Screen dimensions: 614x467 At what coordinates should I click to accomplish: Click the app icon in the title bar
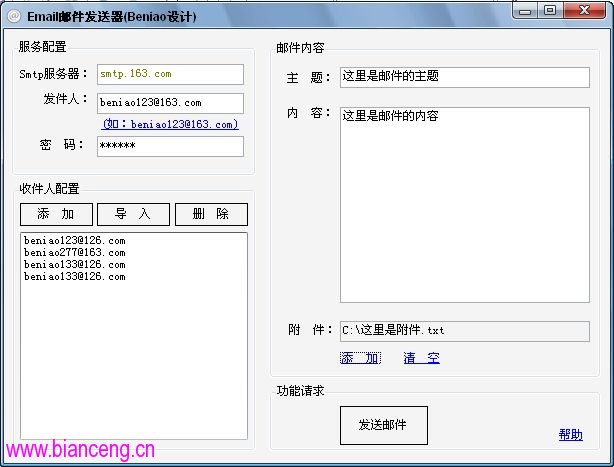pos(14,16)
